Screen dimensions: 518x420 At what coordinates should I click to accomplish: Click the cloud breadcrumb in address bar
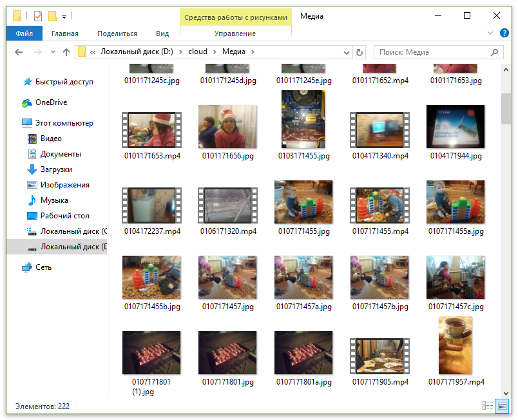pos(198,52)
